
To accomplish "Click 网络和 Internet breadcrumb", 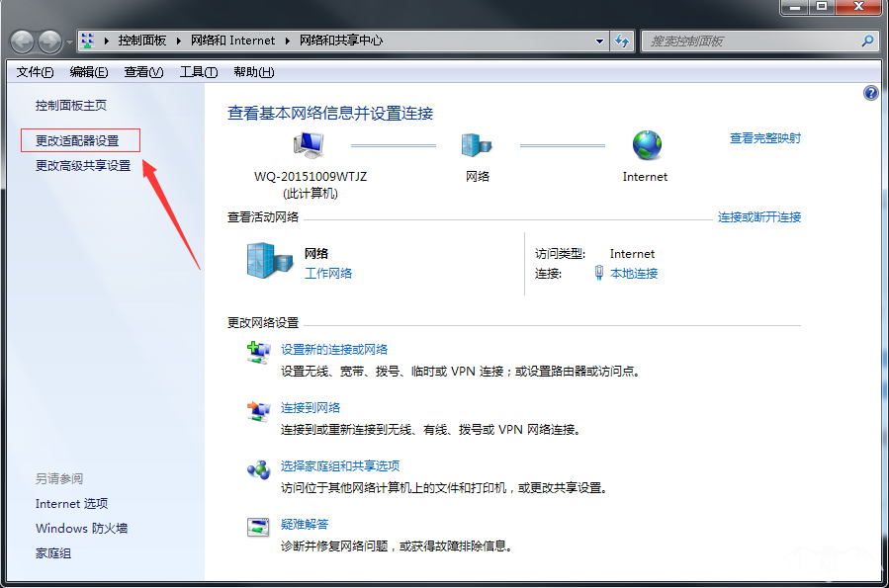I will click(x=233, y=41).
